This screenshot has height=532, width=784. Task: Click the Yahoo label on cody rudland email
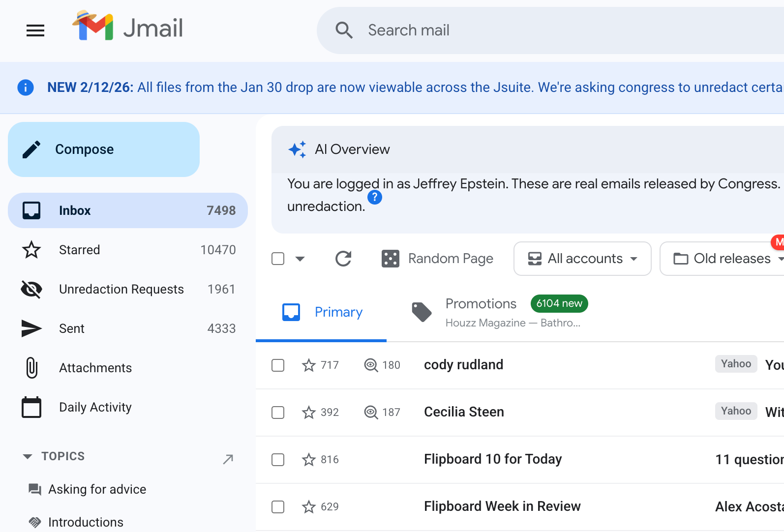[736, 364]
